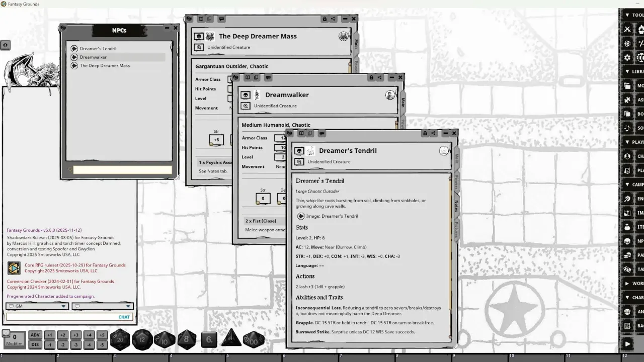Lock The Deep Dreamer Mass record

click(x=325, y=19)
